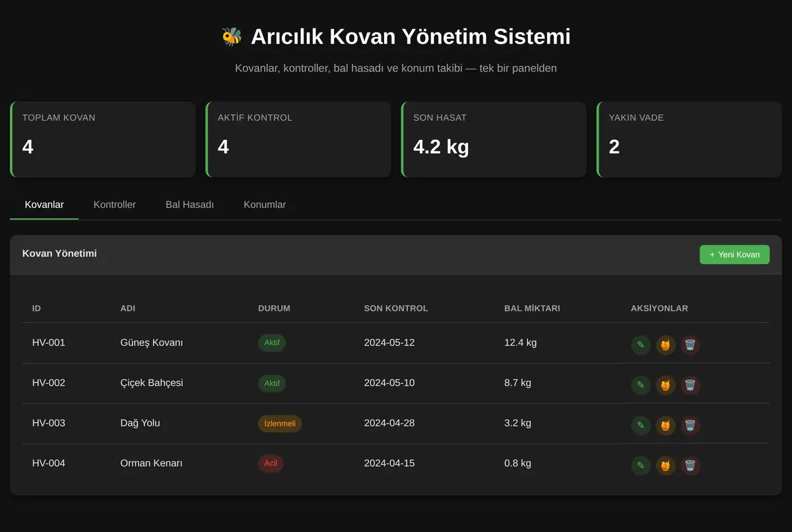The image size is (792, 532).
Task: Click the İzlenmeli status badge
Action: pos(280,423)
